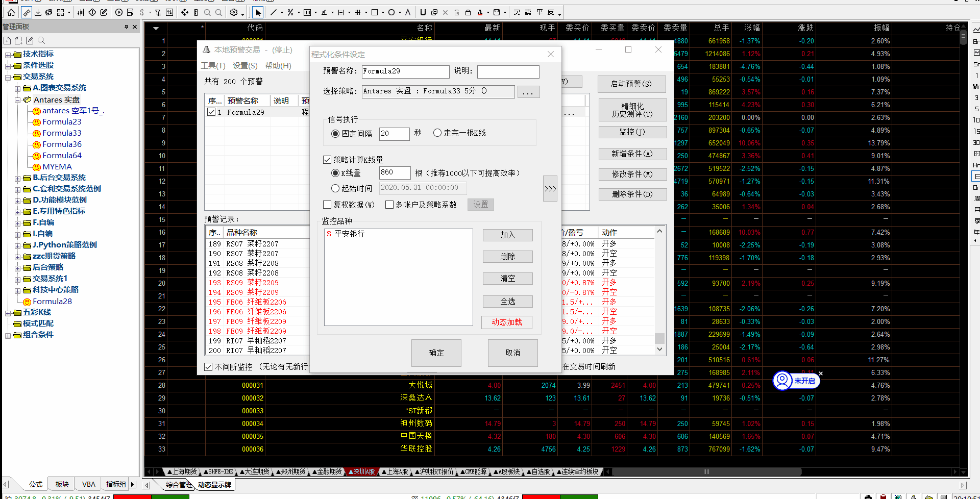This screenshot has height=499, width=980.
Task: Enable 多帐户及策略系数 checkbox
Action: click(389, 205)
